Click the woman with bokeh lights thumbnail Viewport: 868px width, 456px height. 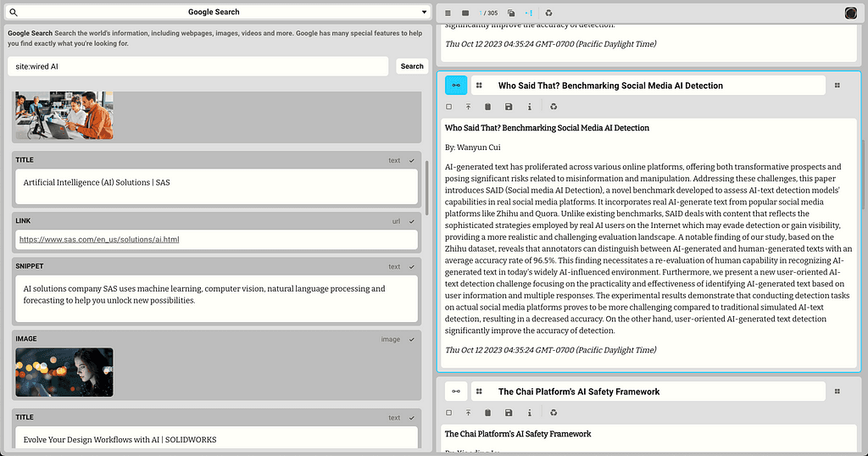tap(64, 372)
